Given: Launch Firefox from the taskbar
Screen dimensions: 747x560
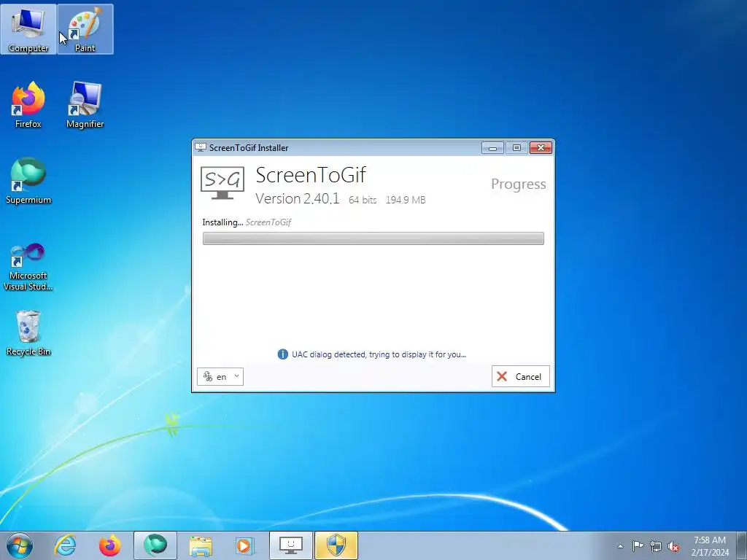Looking at the screenshot, I should tap(110, 545).
